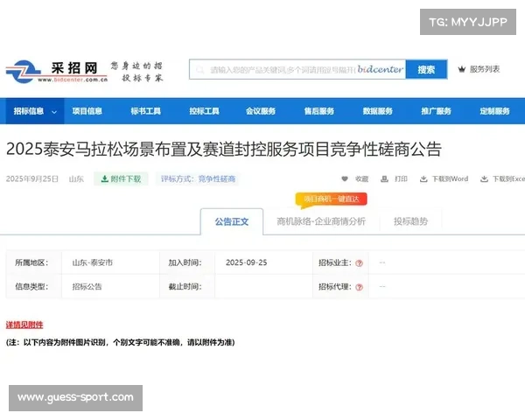This screenshot has height=420, width=525.
Task: Click the 截止时间 label
Action: 185,287
